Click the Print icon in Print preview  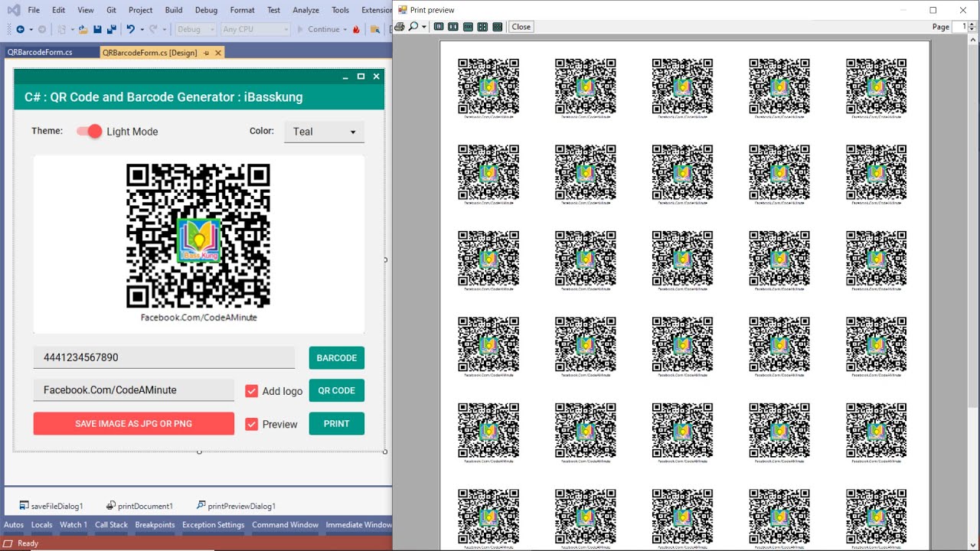(x=399, y=27)
